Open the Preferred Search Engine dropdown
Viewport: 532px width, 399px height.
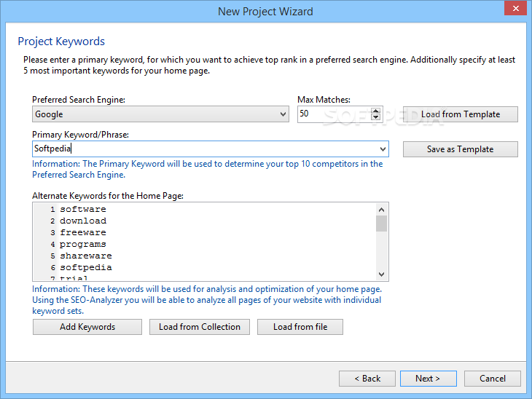[x=160, y=114]
